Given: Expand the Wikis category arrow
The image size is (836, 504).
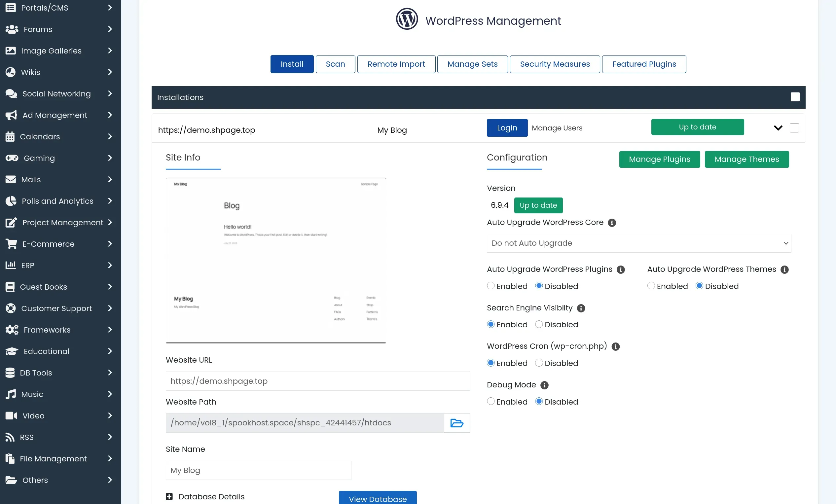Looking at the screenshot, I should (110, 72).
